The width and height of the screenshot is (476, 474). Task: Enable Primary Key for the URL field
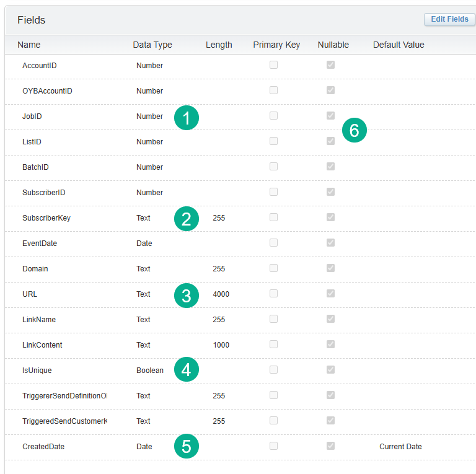click(273, 294)
